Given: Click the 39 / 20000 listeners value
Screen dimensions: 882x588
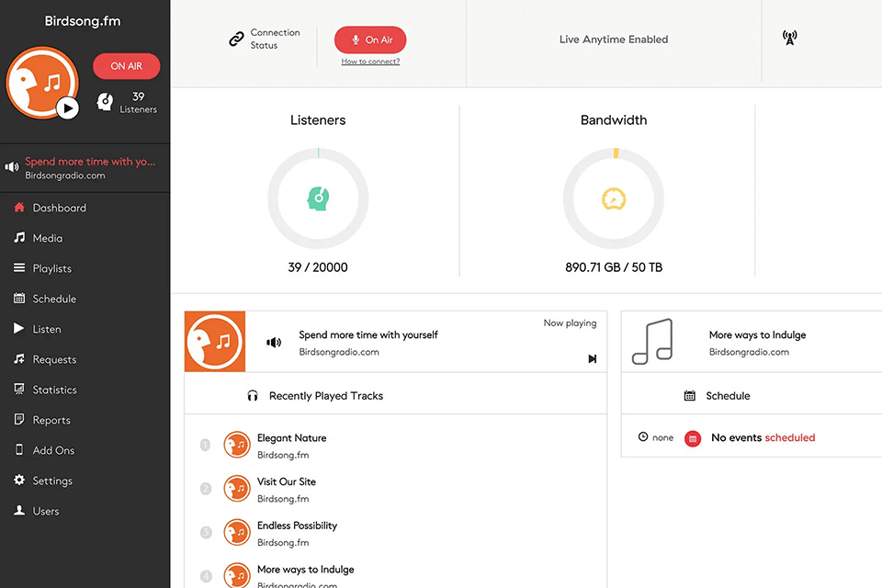Looking at the screenshot, I should pyautogui.click(x=318, y=267).
